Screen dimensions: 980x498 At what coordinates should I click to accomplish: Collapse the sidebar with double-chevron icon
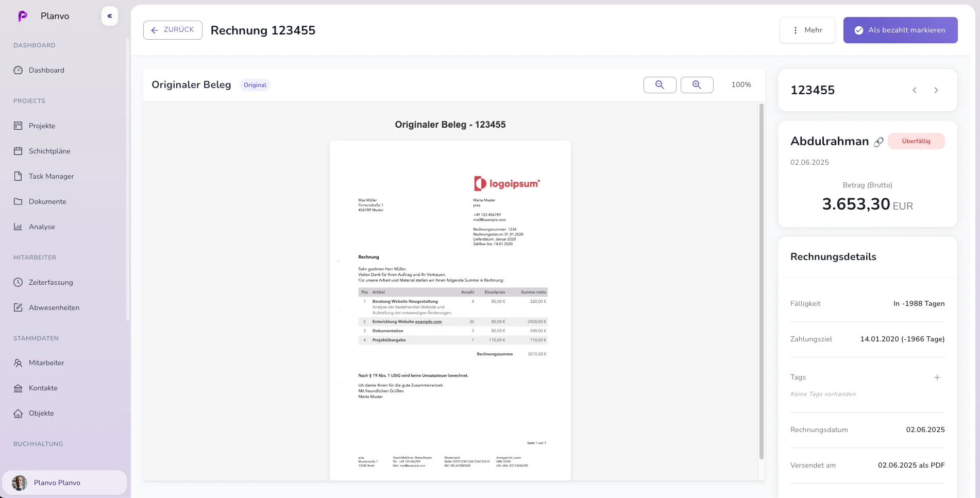110,16
